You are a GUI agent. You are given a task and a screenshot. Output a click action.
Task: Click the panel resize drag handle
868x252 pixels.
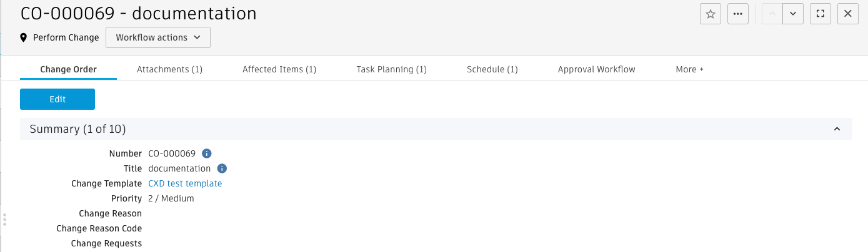coord(5,220)
